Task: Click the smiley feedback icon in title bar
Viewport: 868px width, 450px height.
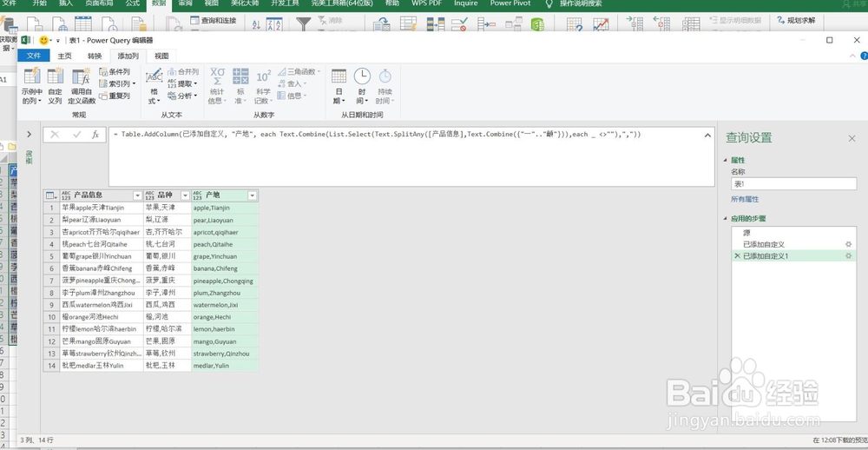Action: pos(43,40)
